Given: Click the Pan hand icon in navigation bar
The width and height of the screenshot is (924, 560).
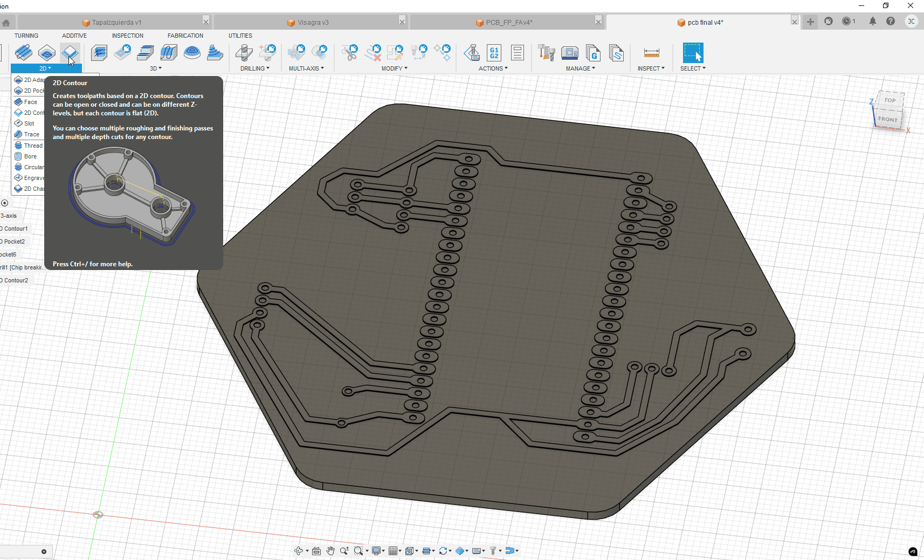Looking at the screenshot, I should pos(330,550).
